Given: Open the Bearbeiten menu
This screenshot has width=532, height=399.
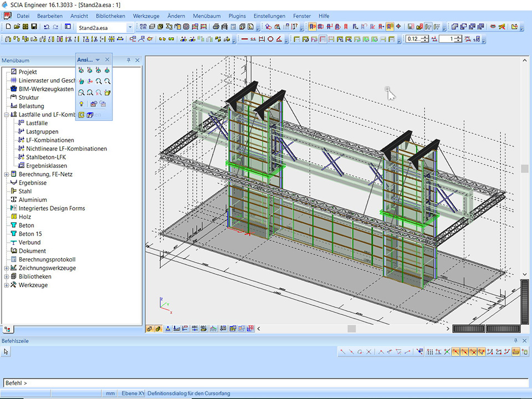Looking at the screenshot, I should (50, 16).
